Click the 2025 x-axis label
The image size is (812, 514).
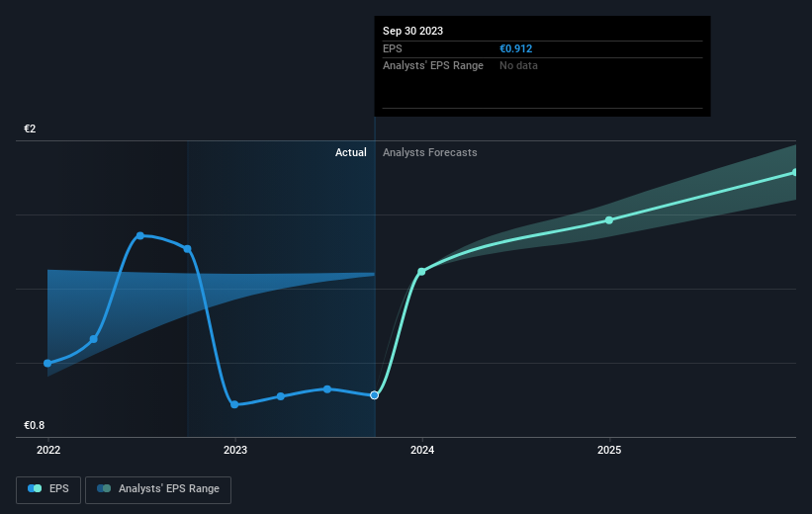pos(609,451)
